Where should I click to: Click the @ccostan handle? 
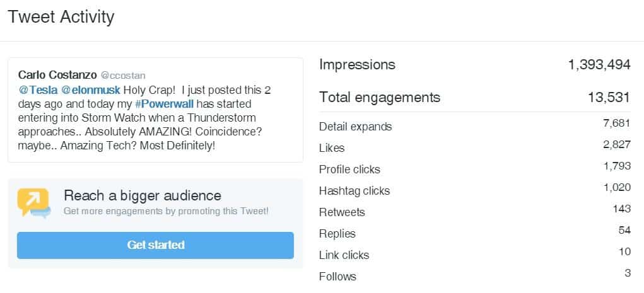pos(123,76)
